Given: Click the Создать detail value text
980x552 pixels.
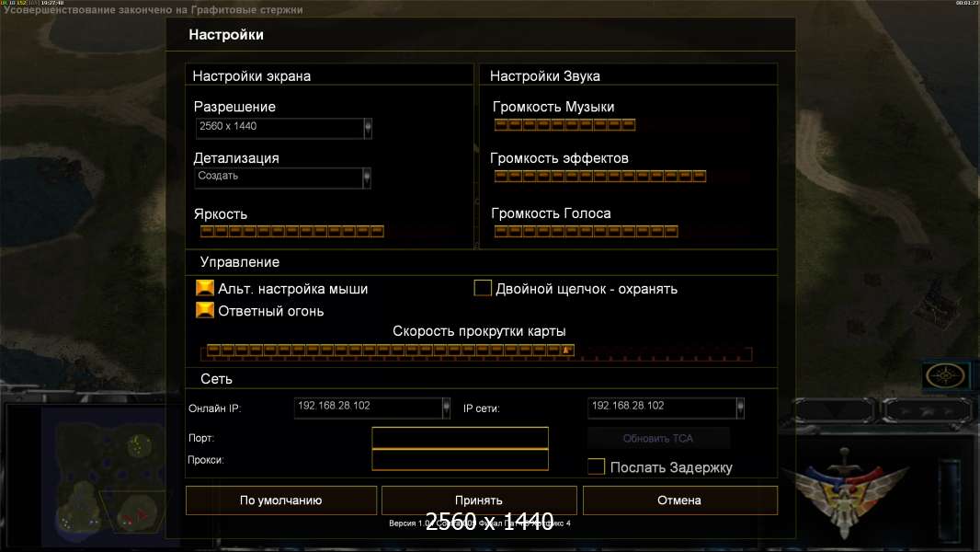Looking at the screenshot, I should coord(218,176).
